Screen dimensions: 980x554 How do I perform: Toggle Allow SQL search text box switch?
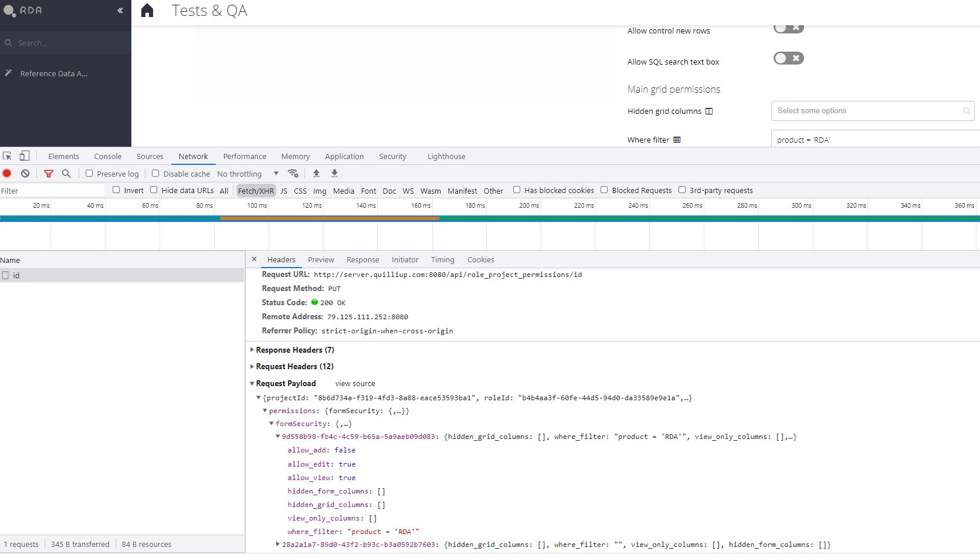[x=788, y=58]
